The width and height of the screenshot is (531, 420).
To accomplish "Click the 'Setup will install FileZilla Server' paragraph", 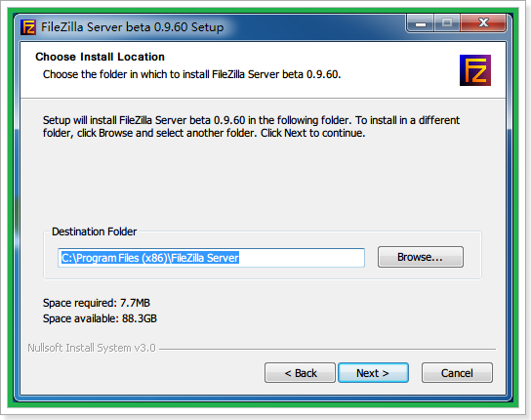I will pos(251,126).
